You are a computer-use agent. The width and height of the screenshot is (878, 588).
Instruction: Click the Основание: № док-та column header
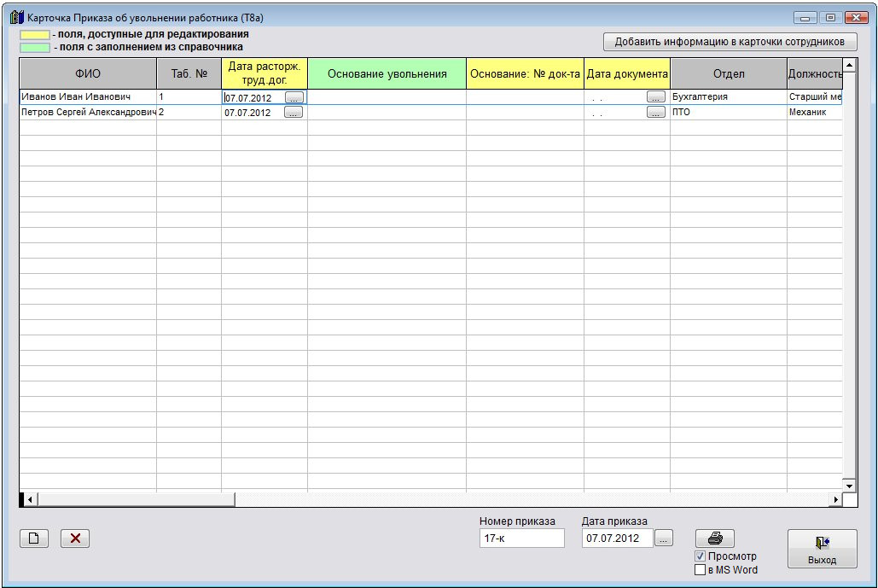click(x=526, y=73)
